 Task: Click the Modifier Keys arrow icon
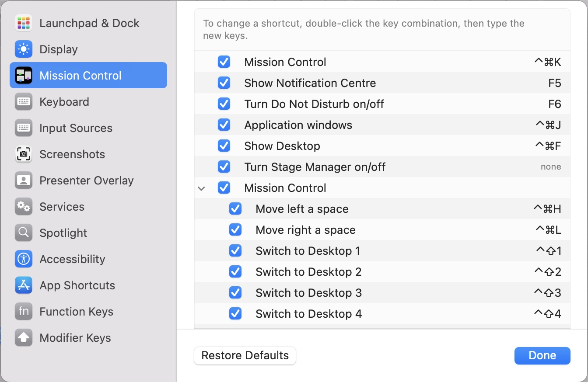23,337
